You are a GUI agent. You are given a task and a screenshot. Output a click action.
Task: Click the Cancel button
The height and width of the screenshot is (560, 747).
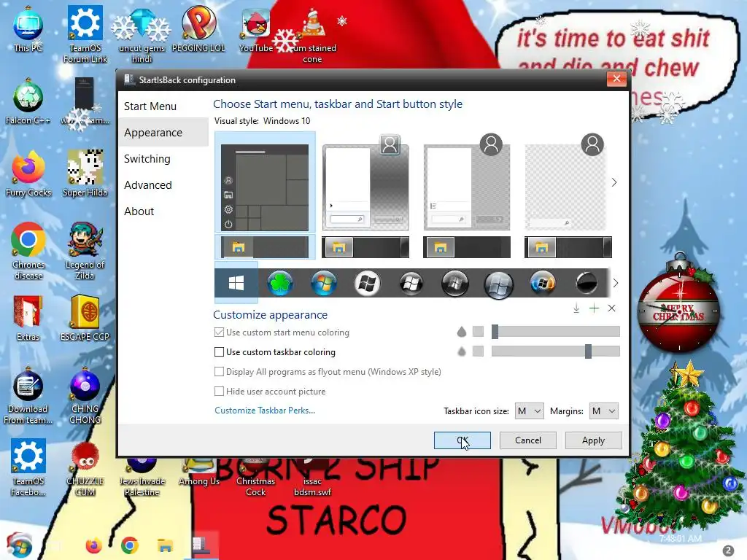tap(528, 440)
